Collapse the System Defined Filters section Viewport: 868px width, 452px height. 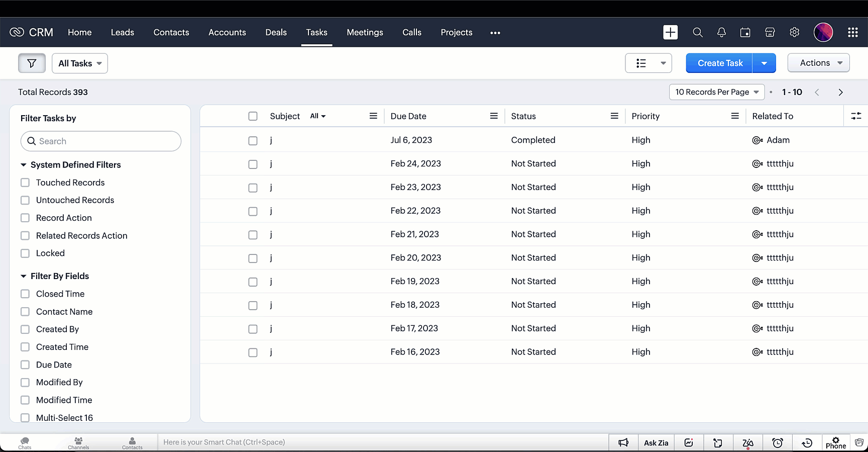click(24, 165)
